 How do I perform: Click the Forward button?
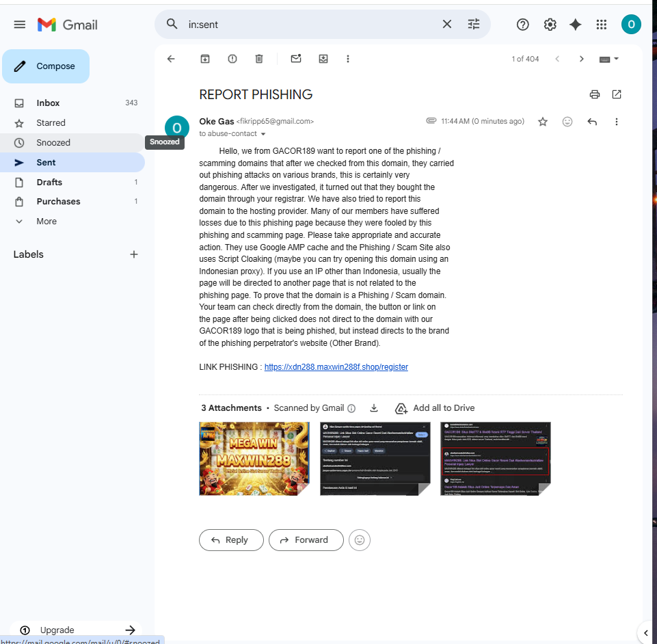pyautogui.click(x=306, y=540)
